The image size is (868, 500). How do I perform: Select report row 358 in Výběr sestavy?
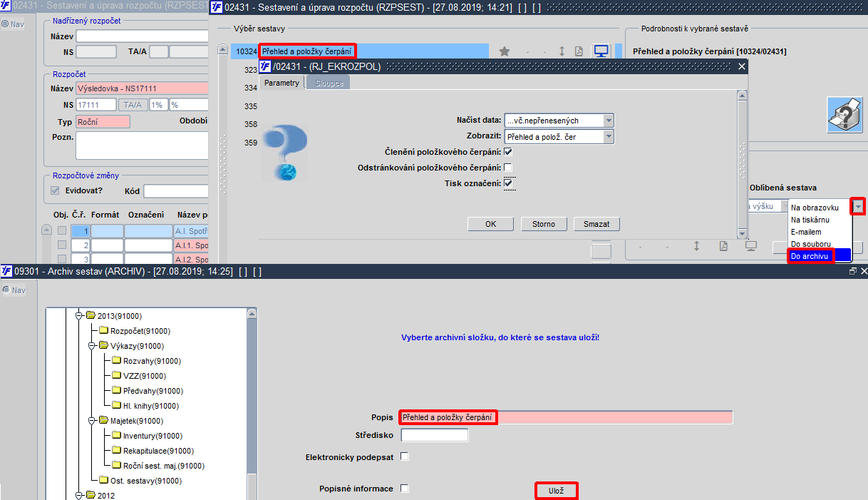250,124
